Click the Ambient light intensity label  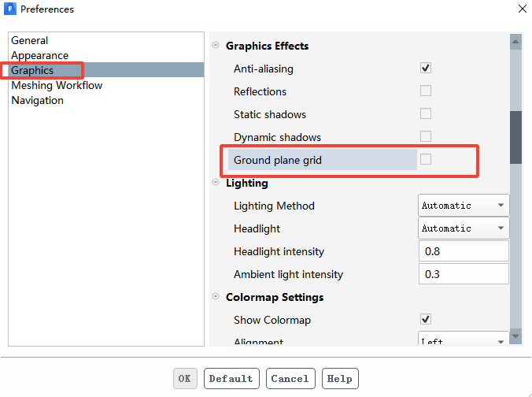[x=288, y=274]
